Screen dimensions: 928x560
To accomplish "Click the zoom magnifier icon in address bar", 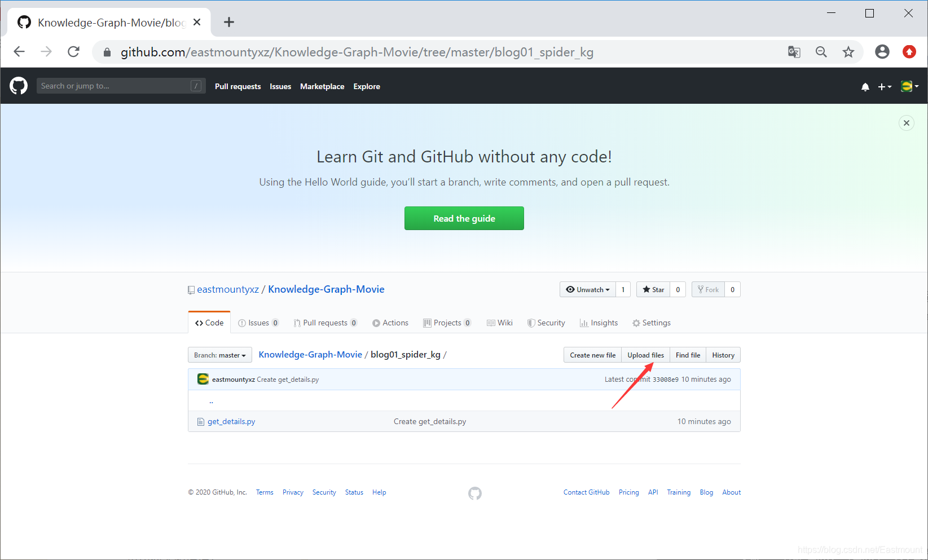I will (x=821, y=52).
